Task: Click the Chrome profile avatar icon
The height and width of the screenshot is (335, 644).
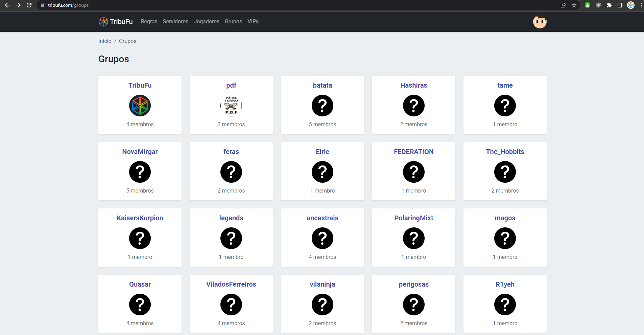Action: click(x=631, y=5)
